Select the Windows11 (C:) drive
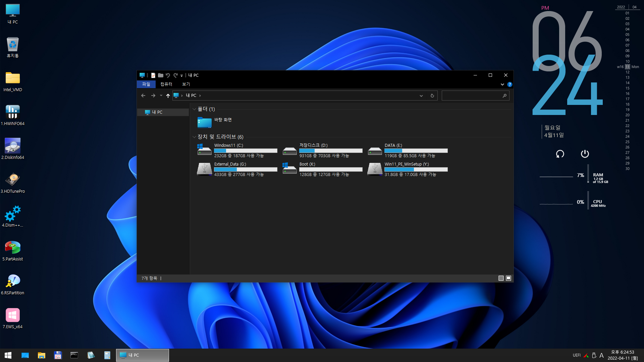This screenshot has height=362, width=644. tap(237, 150)
